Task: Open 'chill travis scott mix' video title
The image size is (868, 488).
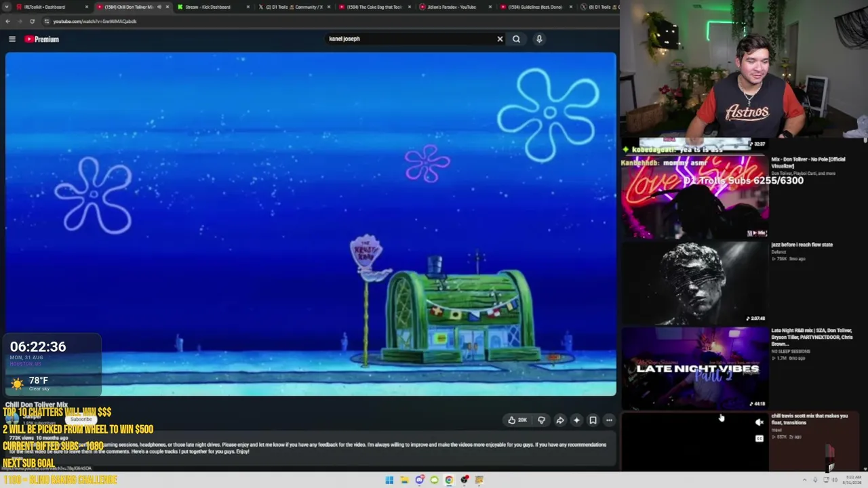Action: (x=810, y=419)
